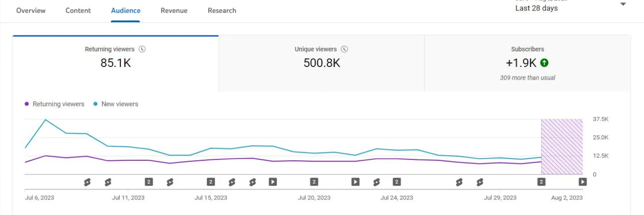Image resolution: width=644 pixels, height=215 pixels.
Task: Open the 2-videos badge under the hatched area
Action: (542, 182)
